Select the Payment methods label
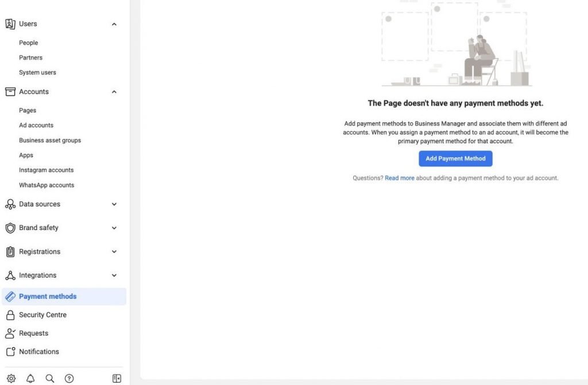This screenshot has height=385, width=588. tap(48, 297)
